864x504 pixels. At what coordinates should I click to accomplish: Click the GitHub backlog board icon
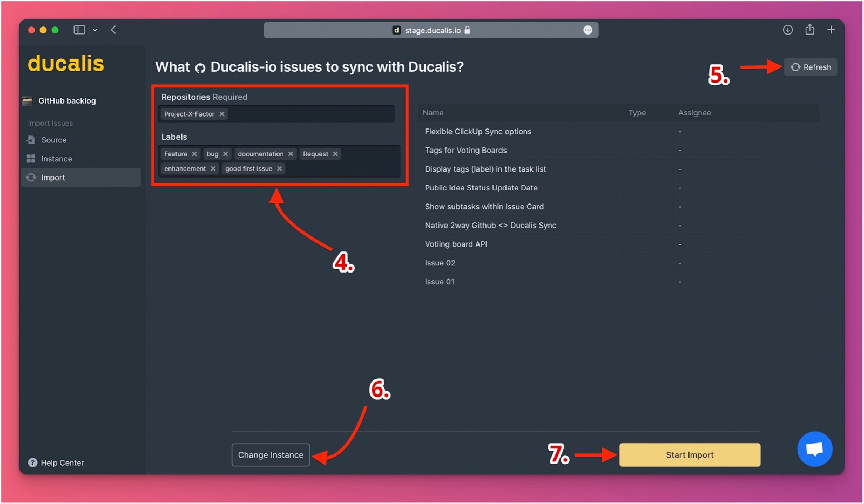pyautogui.click(x=28, y=101)
